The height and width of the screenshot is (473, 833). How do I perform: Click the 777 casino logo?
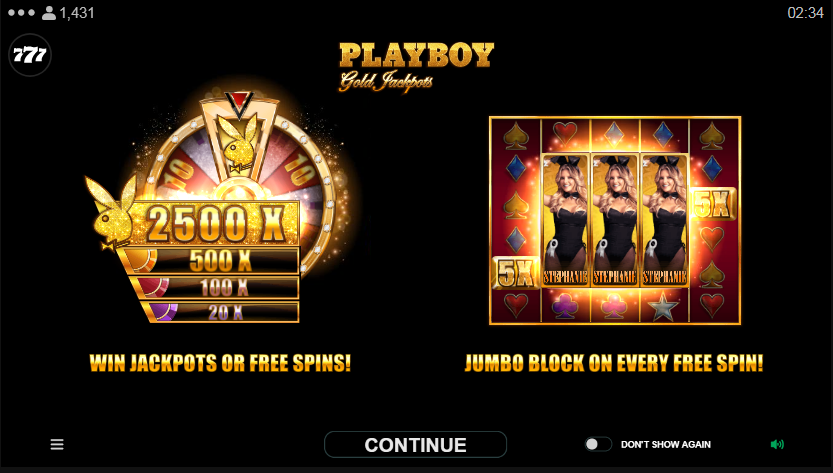pos(30,55)
